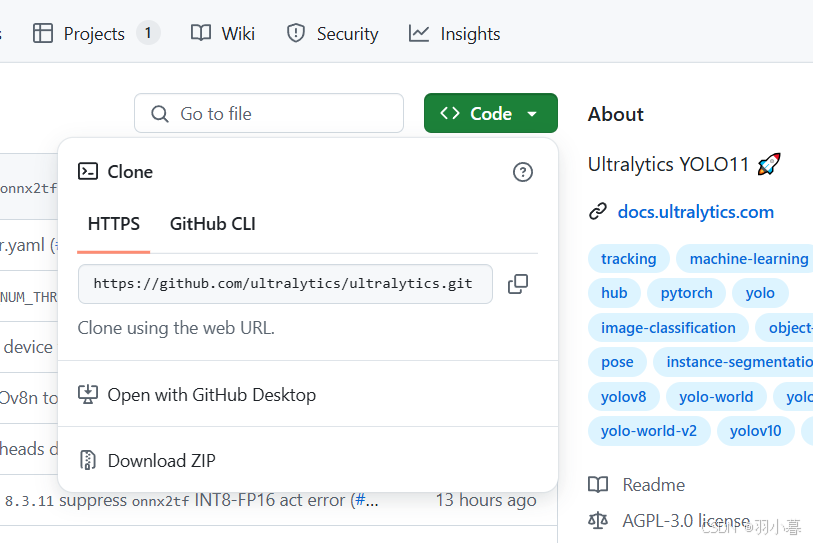
Task: Open the Wiki tab
Action: click(x=223, y=34)
